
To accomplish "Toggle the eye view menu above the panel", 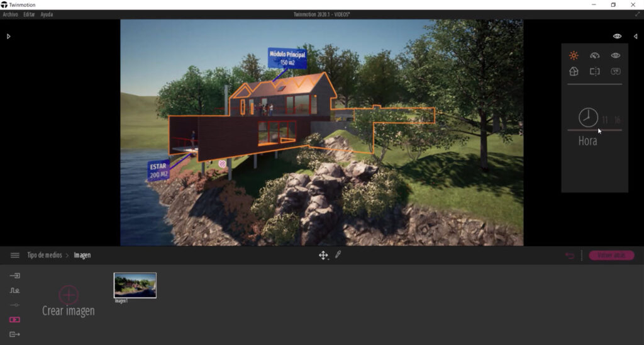I will pyautogui.click(x=617, y=37).
